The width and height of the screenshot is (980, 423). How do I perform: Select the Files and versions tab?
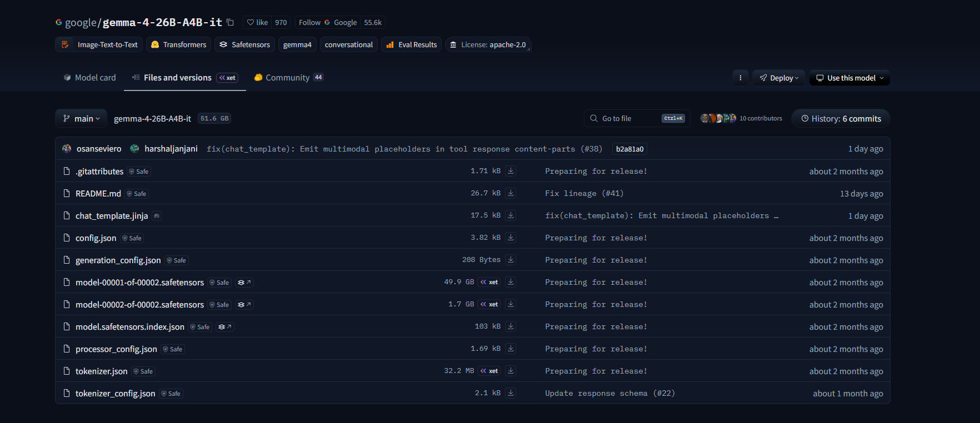pos(185,78)
